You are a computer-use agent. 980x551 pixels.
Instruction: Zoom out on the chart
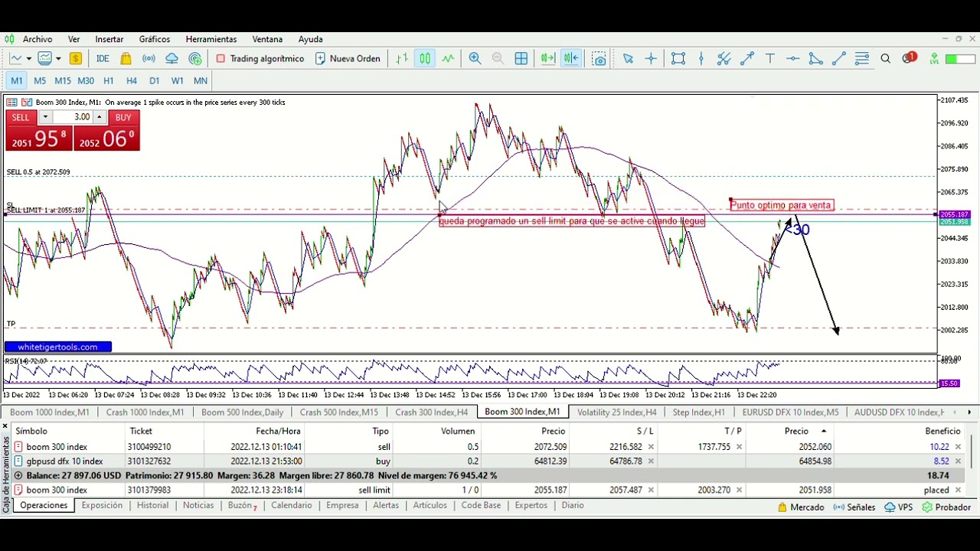pyautogui.click(x=498, y=59)
